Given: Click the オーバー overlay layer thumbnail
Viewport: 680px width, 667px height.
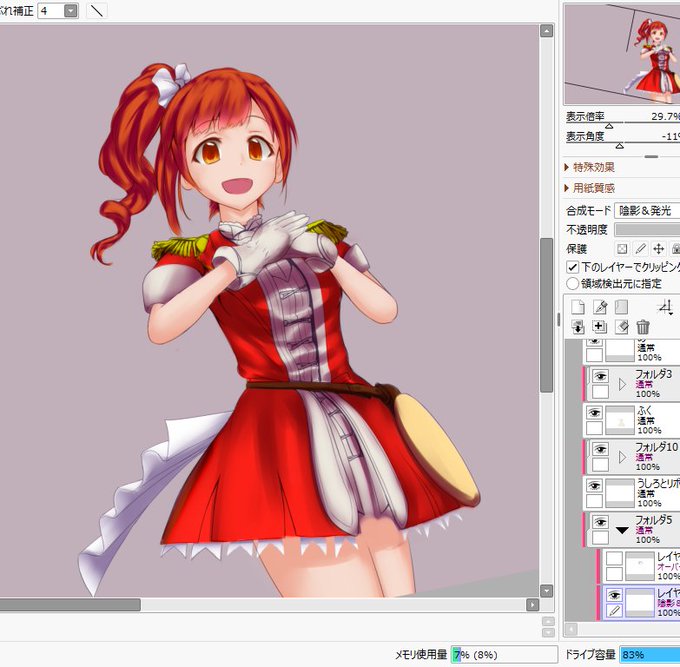Looking at the screenshot, I should [640, 566].
